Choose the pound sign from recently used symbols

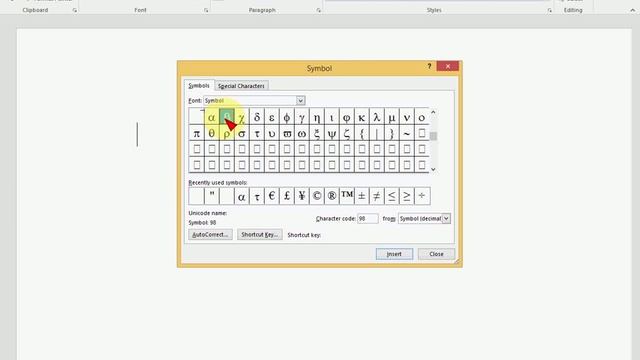pyautogui.click(x=287, y=196)
